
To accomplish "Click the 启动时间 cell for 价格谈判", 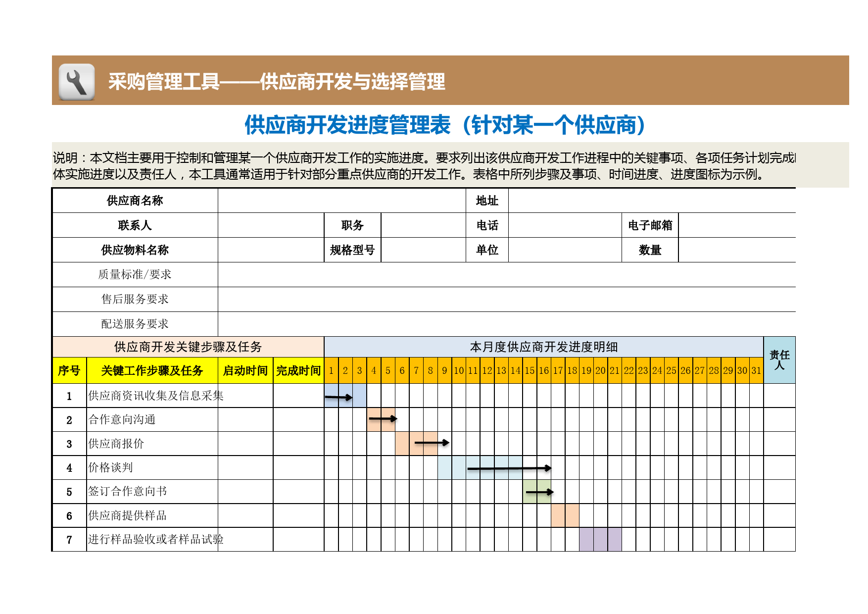I will coord(245,467).
